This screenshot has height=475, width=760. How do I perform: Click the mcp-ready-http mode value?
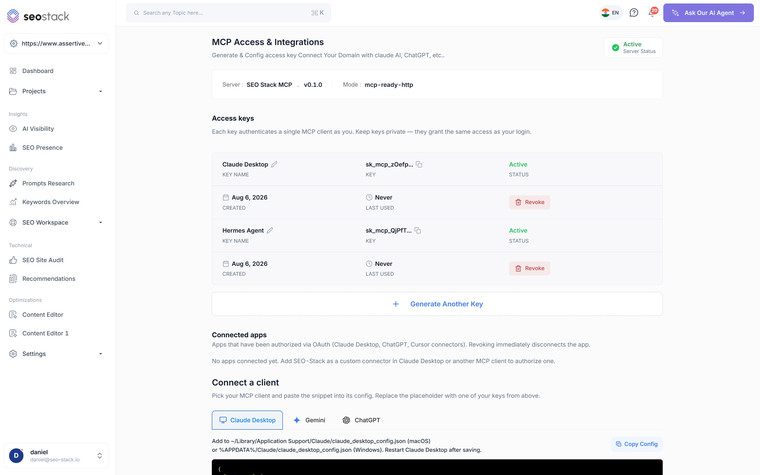point(389,85)
